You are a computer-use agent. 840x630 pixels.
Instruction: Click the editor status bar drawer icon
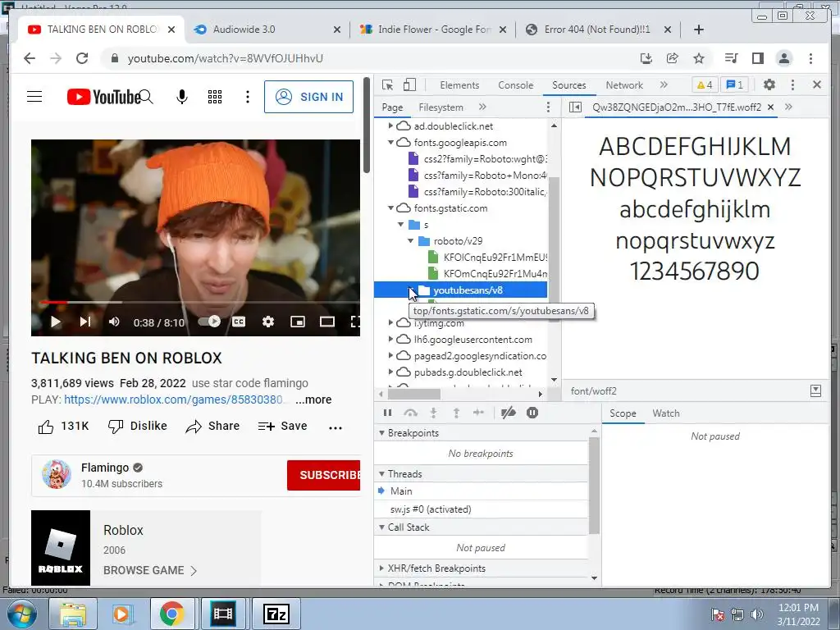815,391
